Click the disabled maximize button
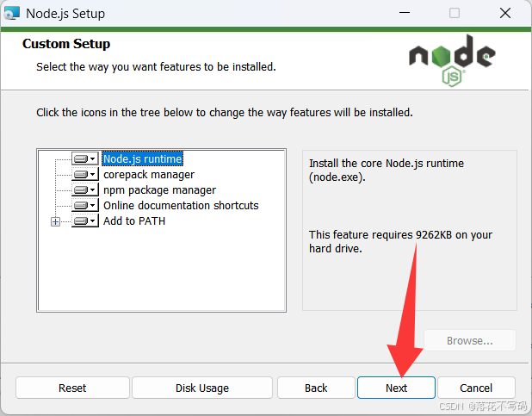532x416 pixels. [x=455, y=13]
